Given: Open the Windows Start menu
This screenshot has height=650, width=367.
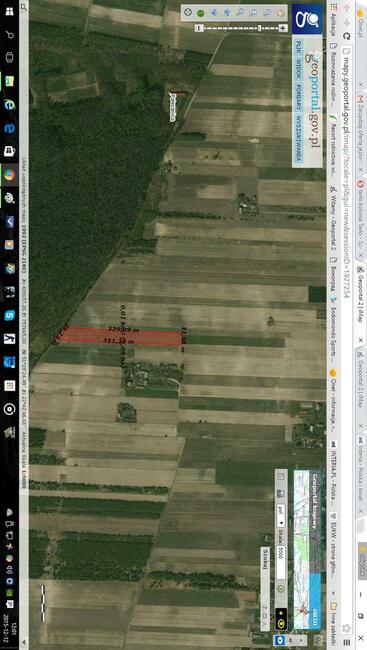Looking at the screenshot, I should tap(9, 11).
